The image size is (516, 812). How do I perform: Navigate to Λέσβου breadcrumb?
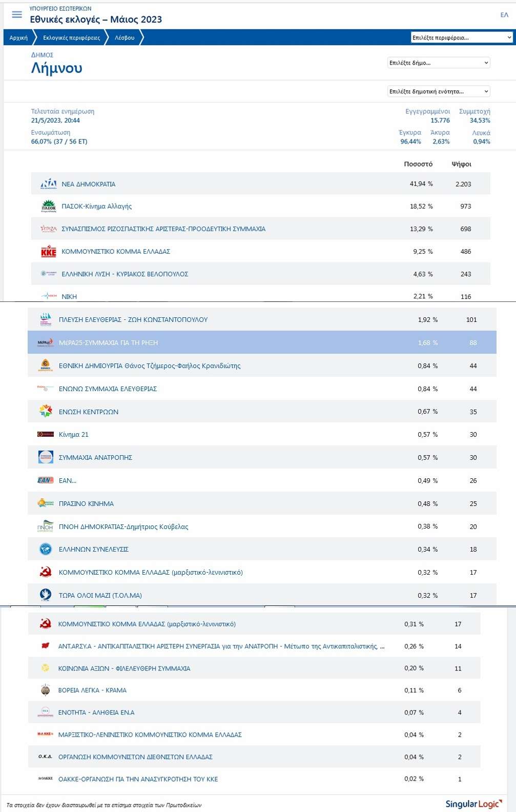[125, 38]
